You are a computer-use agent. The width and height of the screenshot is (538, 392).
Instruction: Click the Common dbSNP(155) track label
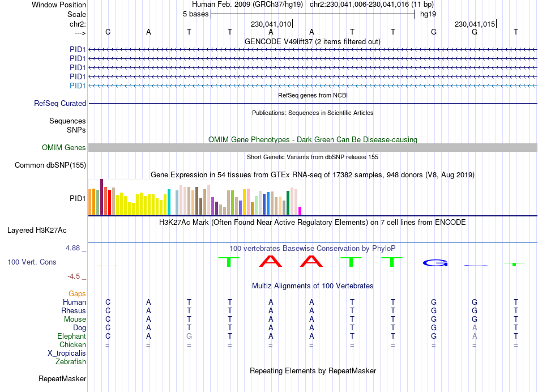click(50, 165)
